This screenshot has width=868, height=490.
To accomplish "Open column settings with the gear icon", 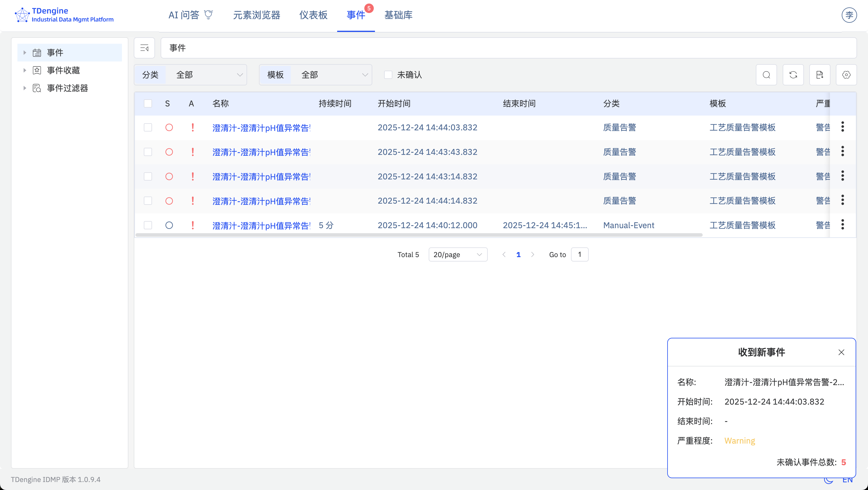I will tap(847, 74).
